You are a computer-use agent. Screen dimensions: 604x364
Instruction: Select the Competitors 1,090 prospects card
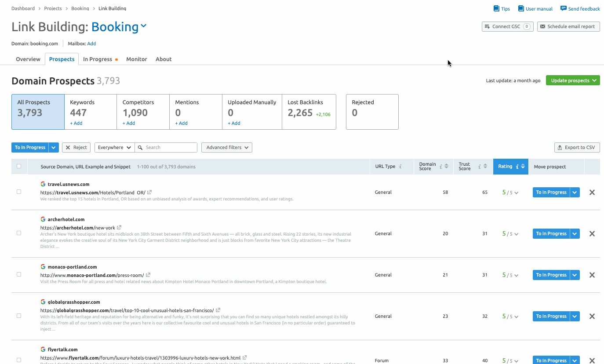pos(143,112)
